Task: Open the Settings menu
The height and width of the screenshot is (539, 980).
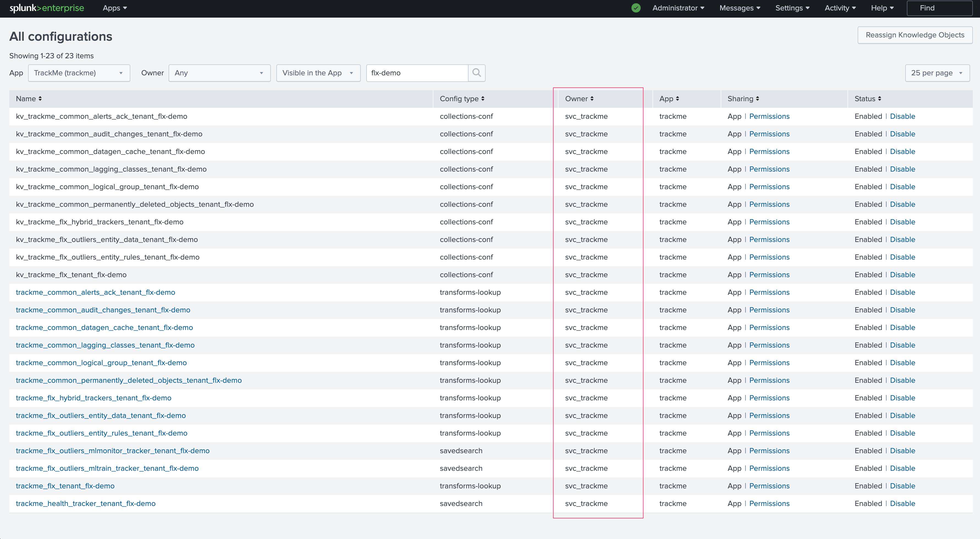Action: (792, 8)
